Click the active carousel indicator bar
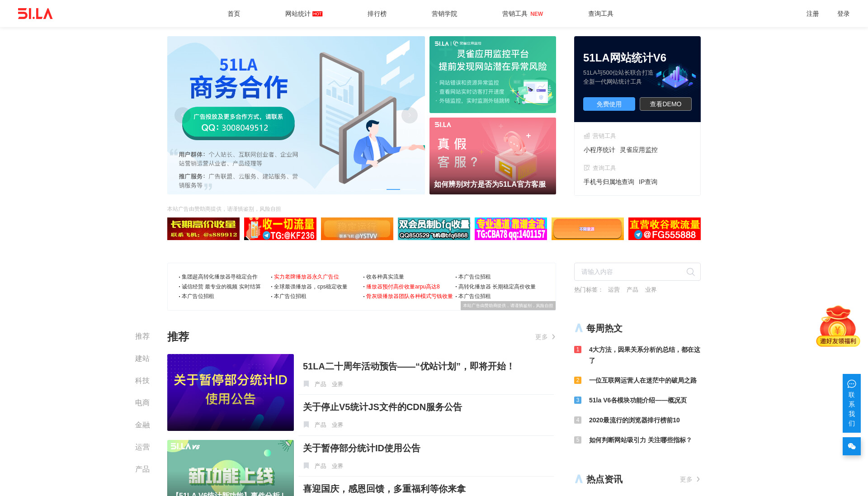 [393, 189]
